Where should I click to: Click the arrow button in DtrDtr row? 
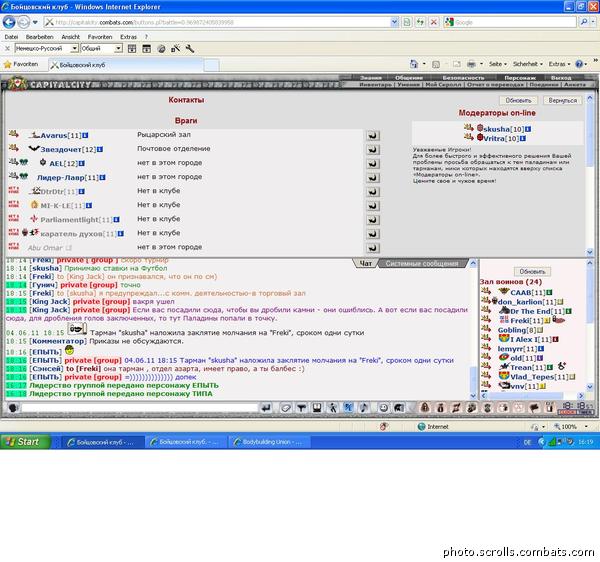373,192
